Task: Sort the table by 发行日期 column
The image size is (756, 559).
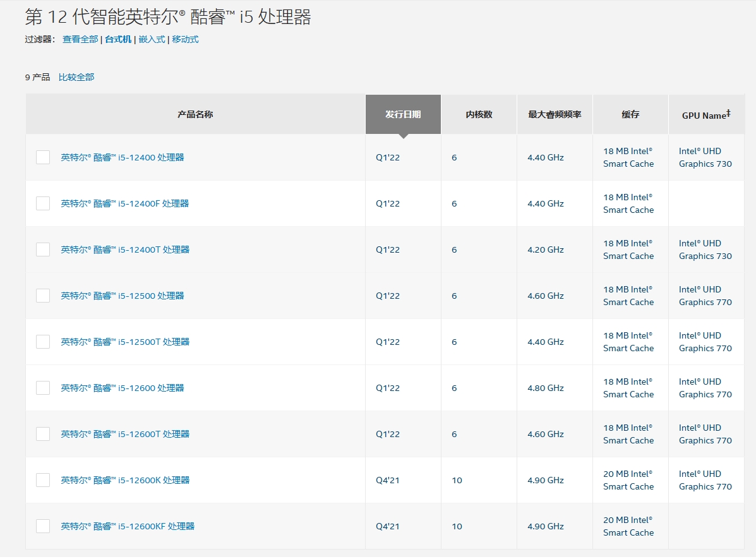Action: coord(403,114)
